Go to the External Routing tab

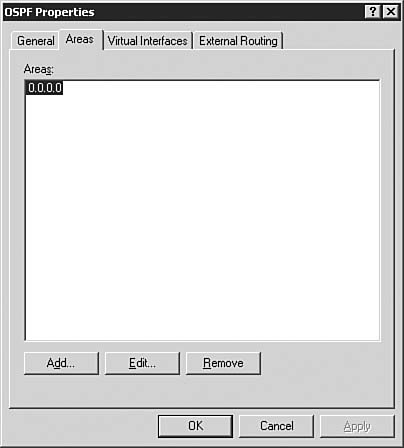[238, 41]
